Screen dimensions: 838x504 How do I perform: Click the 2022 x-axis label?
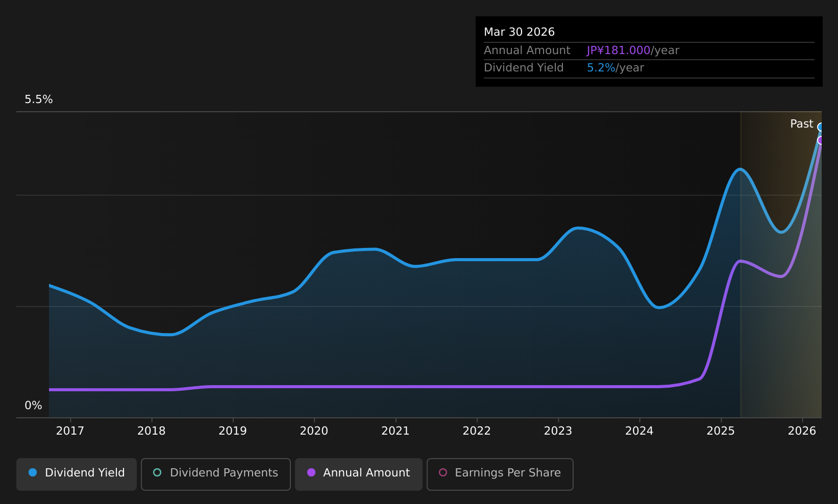click(x=477, y=431)
